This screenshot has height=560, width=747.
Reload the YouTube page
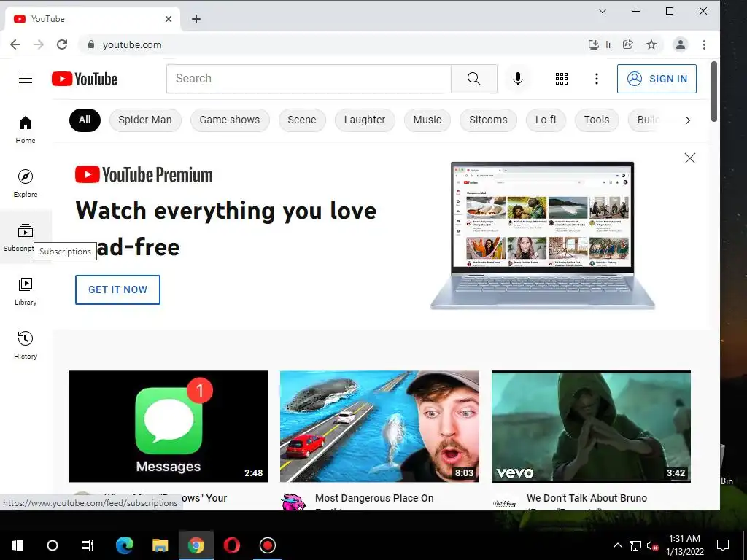(62, 44)
